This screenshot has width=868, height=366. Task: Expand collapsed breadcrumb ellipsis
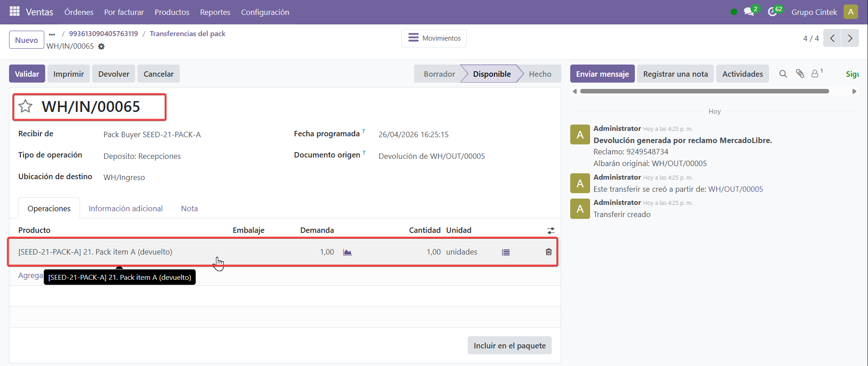click(x=52, y=34)
